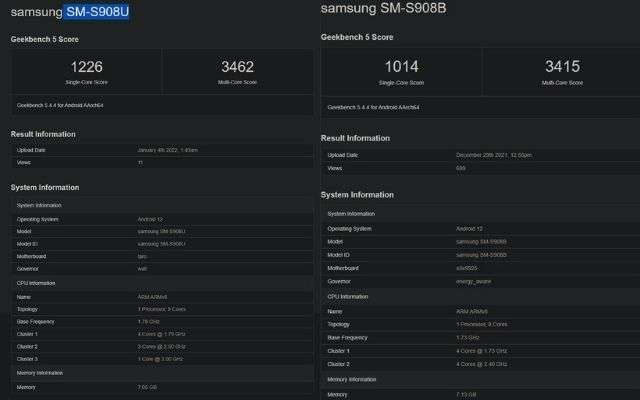Image resolution: width=640 pixels, height=400 pixels.
Task: Click the Topology value in the SM-S908U panel
Action: click(162, 309)
